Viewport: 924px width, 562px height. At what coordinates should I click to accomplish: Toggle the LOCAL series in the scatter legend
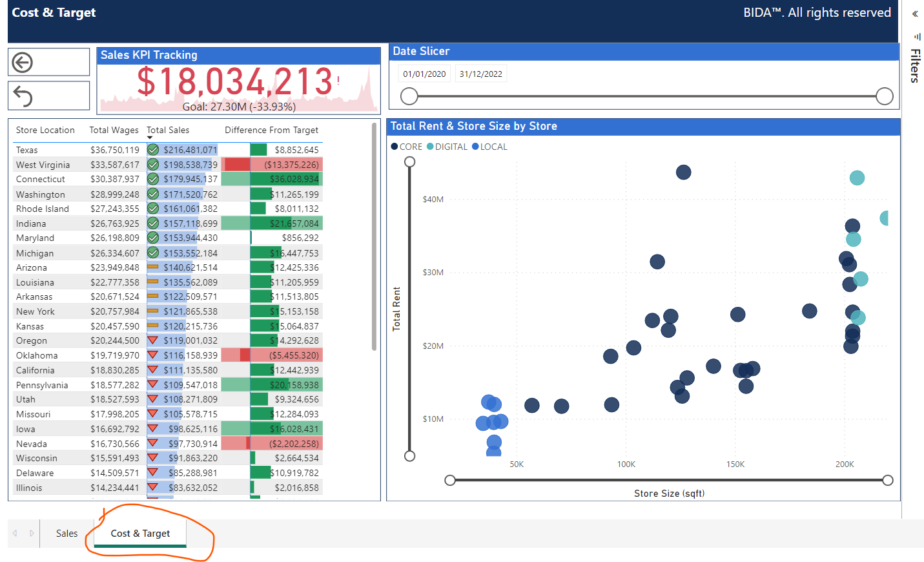[489, 147]
